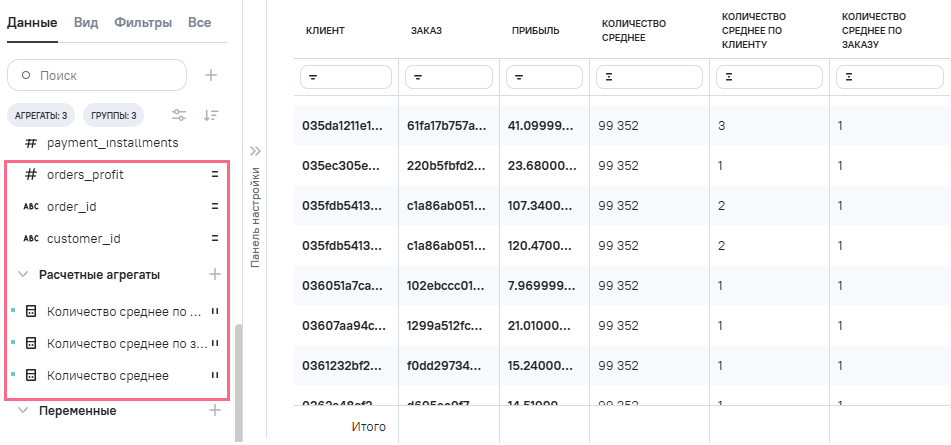951x445 pixels.
Task: Click the sort order icon
Action: [211, 115]
